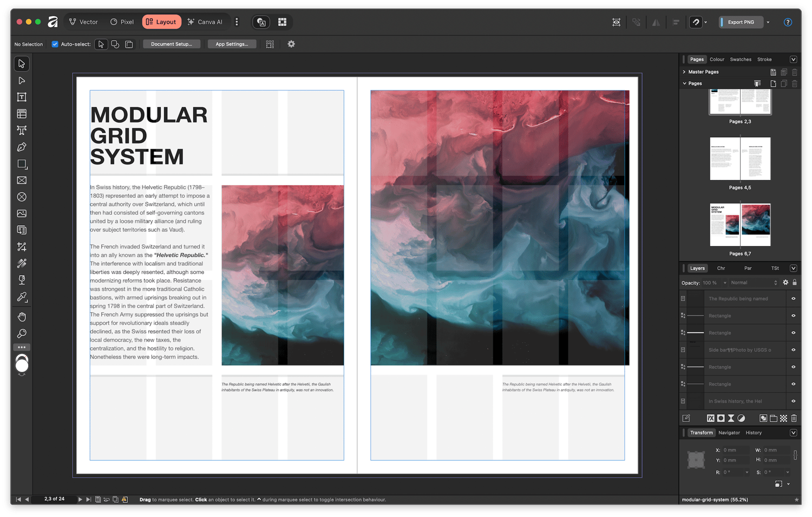Image resolution: width=812 pixels, height=517 pixels.
Task: Select the Artistic Text tool
Action: tap(22, 130)
